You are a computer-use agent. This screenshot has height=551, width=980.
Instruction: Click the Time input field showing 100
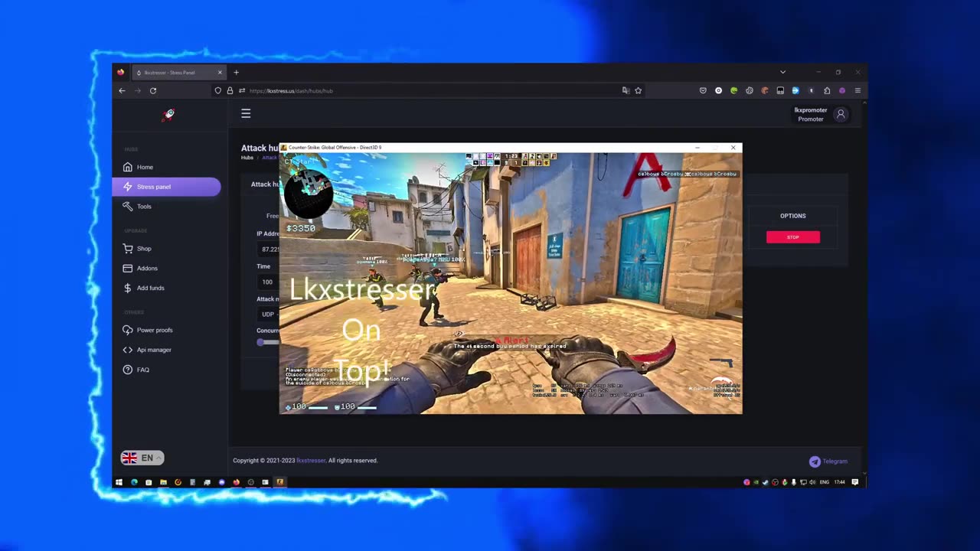268,282
